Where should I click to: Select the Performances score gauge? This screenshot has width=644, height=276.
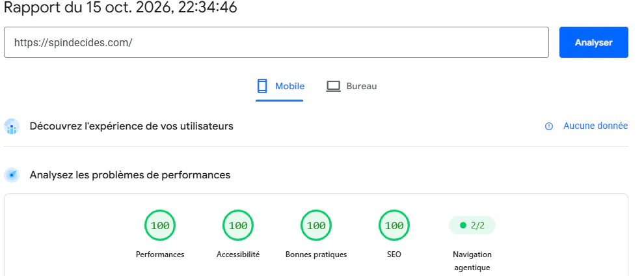160,225
